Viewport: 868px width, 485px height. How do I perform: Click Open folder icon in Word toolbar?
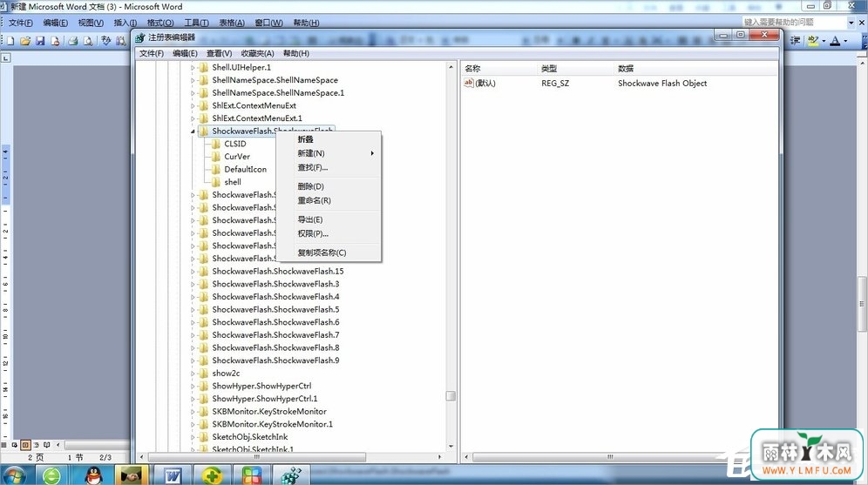[25, 40]
